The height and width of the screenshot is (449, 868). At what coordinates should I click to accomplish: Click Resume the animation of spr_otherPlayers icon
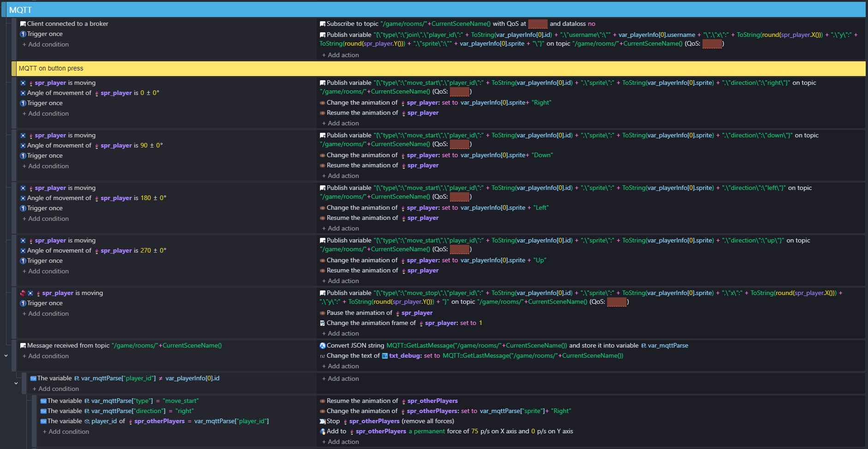323,401
